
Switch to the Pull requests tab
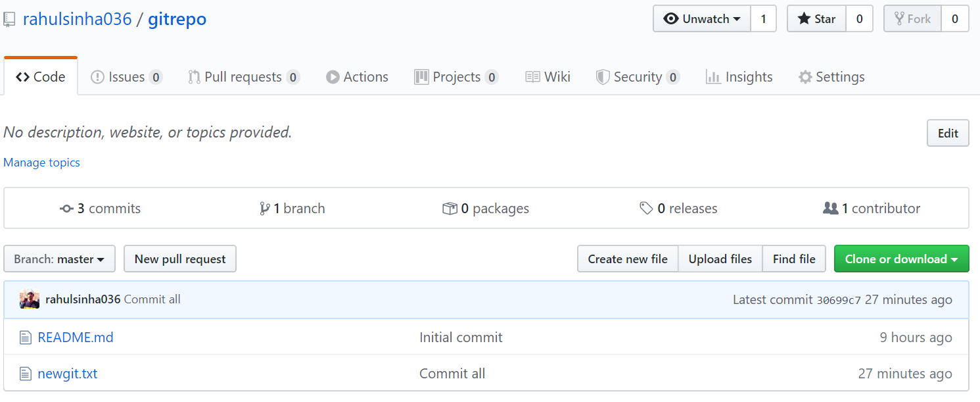click(x=243, y=76)
